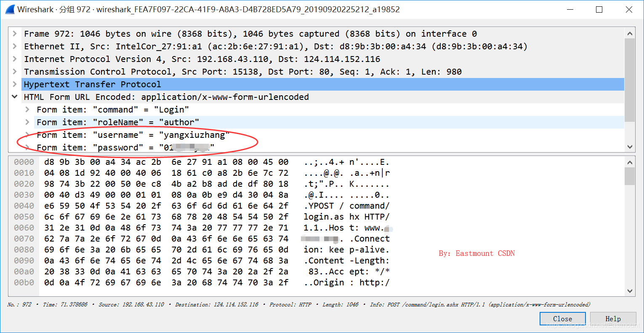This screenshot has width=644, height=333.
Task: Click the Info POST /command/login.ashx status text
Action: click(x=480, y=304)
